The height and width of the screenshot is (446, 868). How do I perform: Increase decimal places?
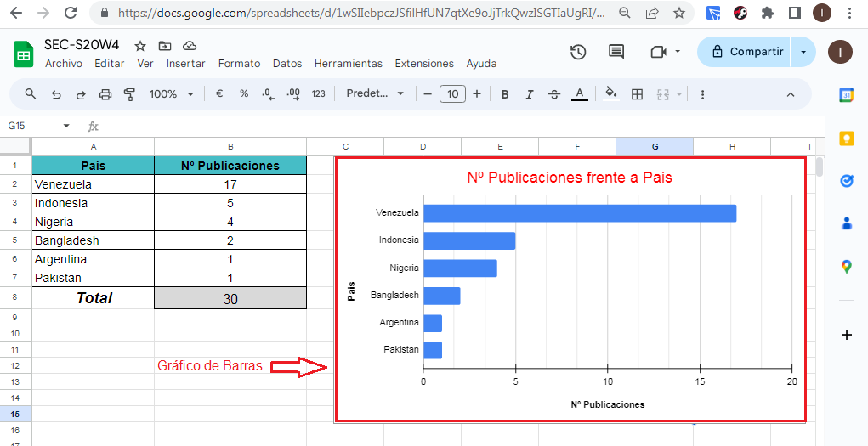click(x=293, y=94)
